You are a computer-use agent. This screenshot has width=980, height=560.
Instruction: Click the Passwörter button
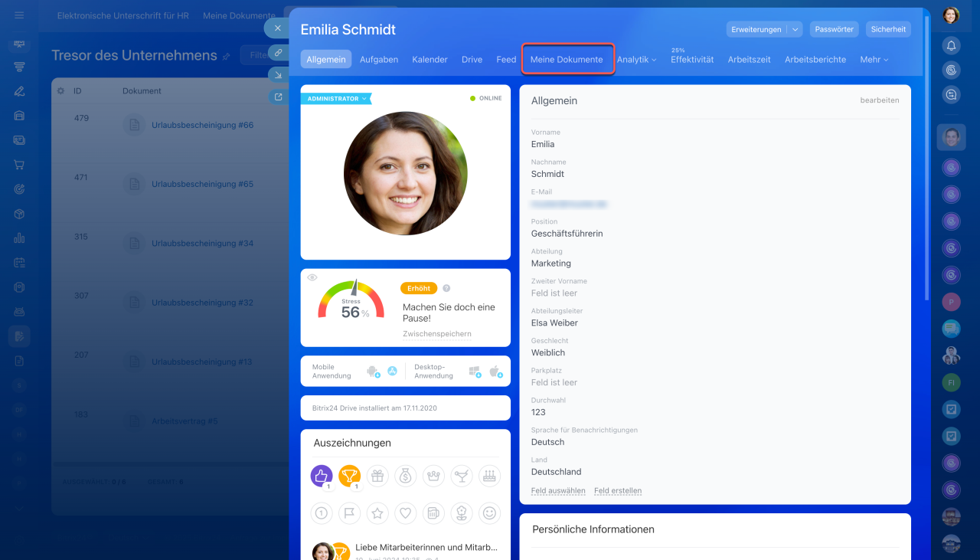click(x=835, y=29)
